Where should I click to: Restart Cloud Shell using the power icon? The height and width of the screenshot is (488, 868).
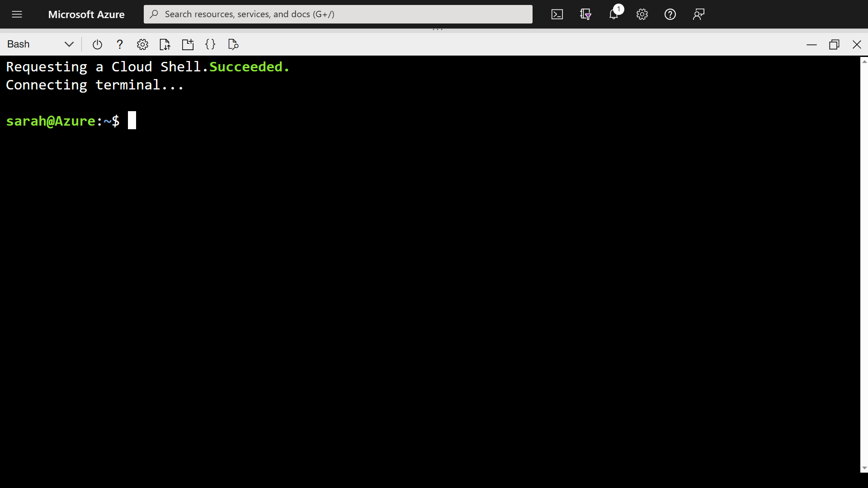pyautogui.click(x=97, y=44)
